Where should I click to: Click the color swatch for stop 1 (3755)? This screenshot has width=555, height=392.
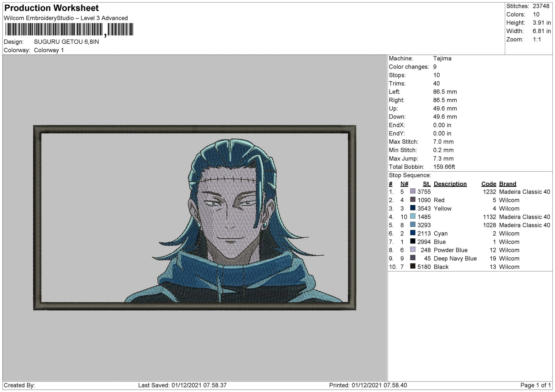pyautogui.click(x=413, y=191)
